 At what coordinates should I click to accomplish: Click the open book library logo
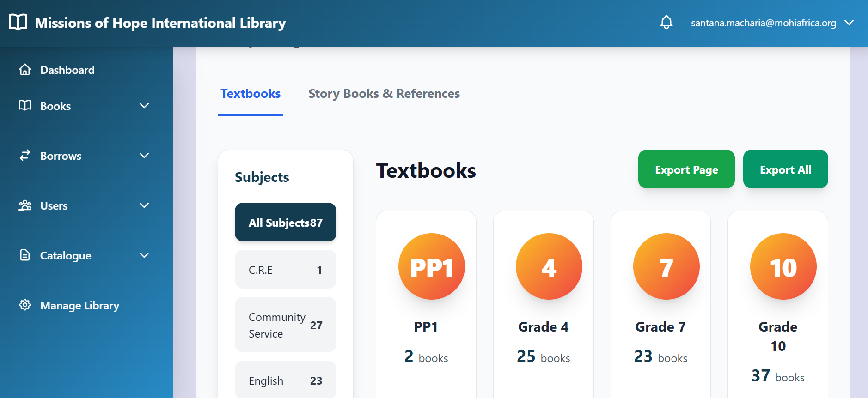click(x=18, y=22)
